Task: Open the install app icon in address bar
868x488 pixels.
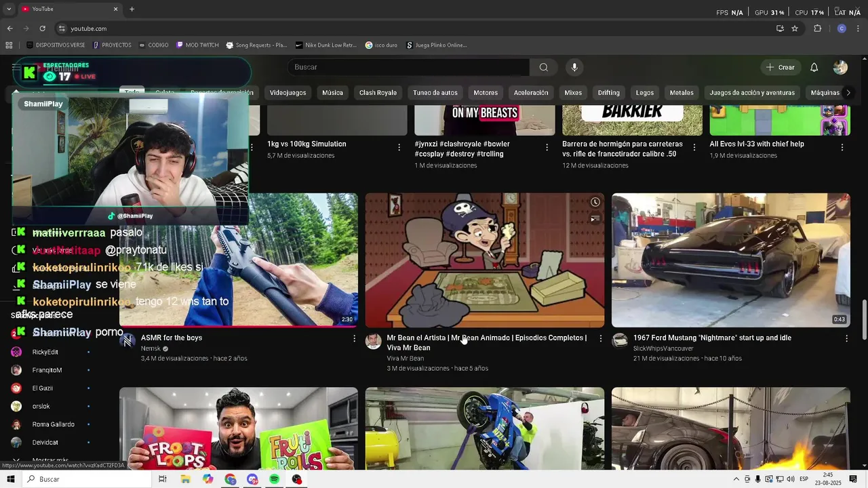Action: 780,28
